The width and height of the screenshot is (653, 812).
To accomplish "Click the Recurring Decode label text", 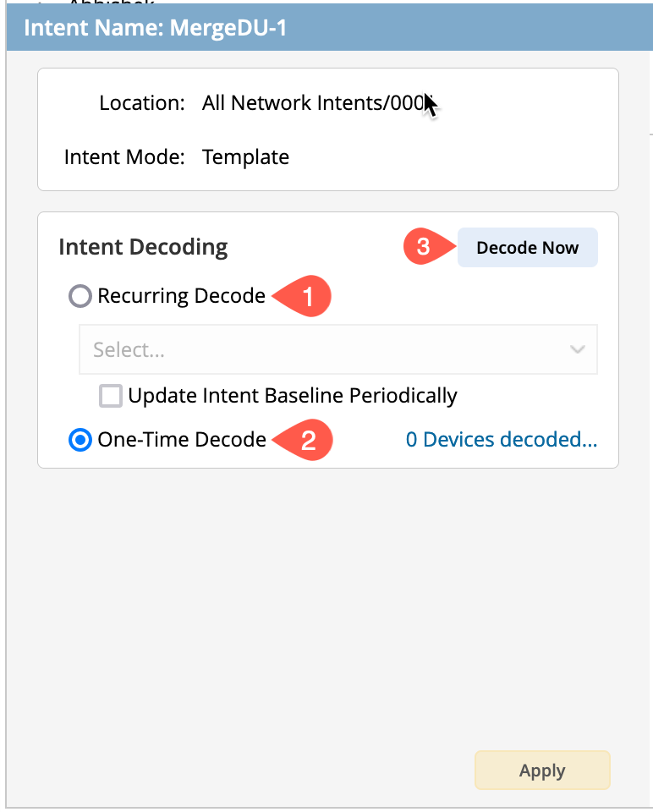I will click(x=181, y=297).
